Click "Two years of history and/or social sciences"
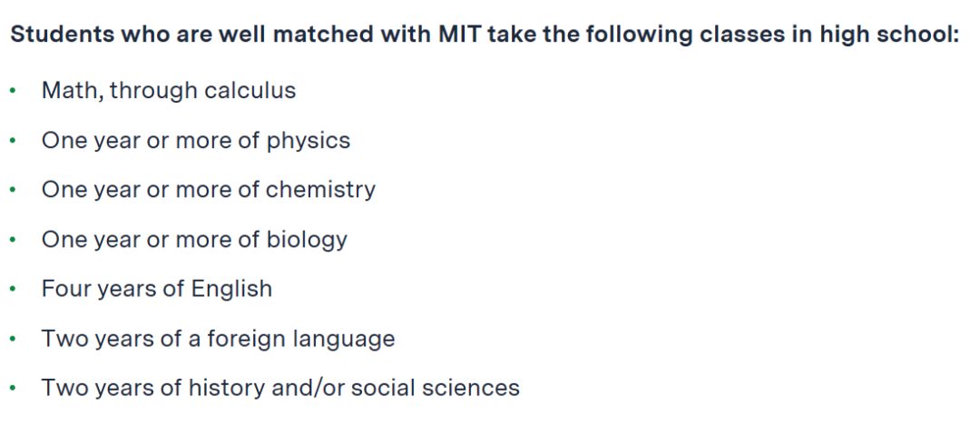The height and width of the screenshot is (426, 980). [x=280, y=388]
